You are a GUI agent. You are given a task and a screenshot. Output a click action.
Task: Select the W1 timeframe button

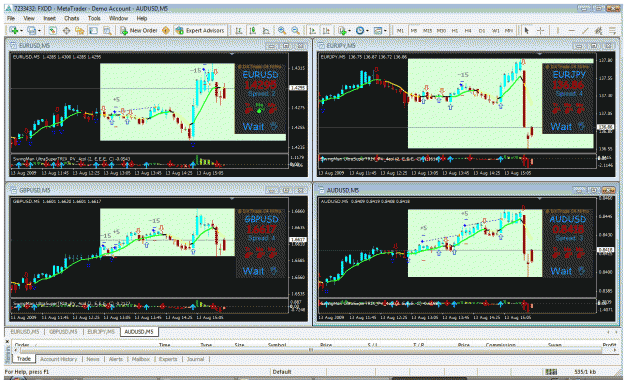[495, 31]
